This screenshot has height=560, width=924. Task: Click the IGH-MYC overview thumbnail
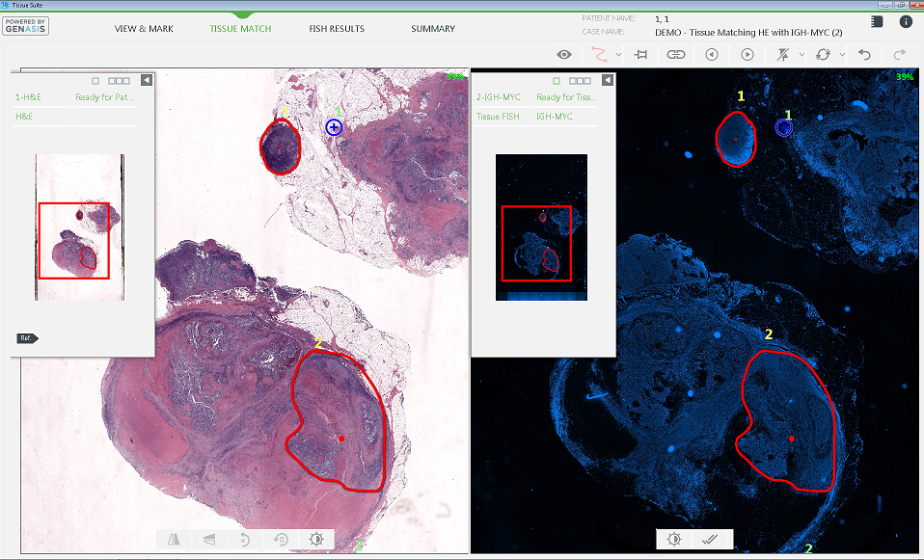tap(541, 227)
